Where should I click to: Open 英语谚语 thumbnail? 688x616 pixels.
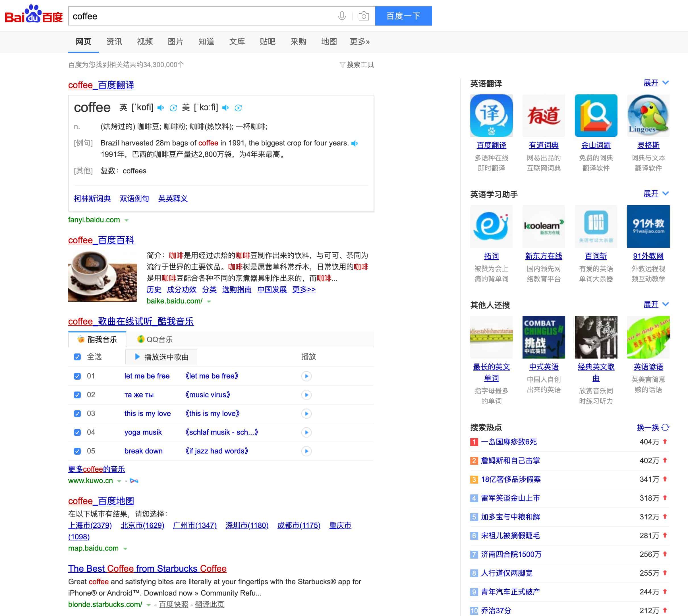pyautogui.click(x=648, y=337)
